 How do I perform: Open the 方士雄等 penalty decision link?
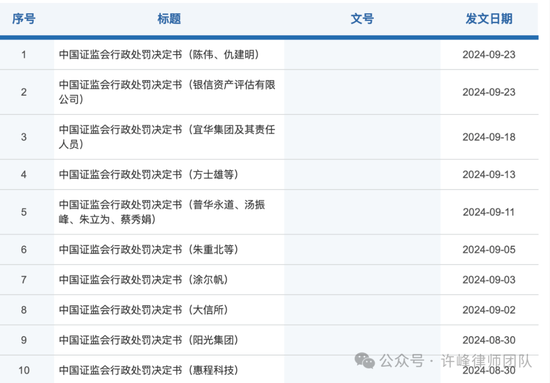coord(149,174)
